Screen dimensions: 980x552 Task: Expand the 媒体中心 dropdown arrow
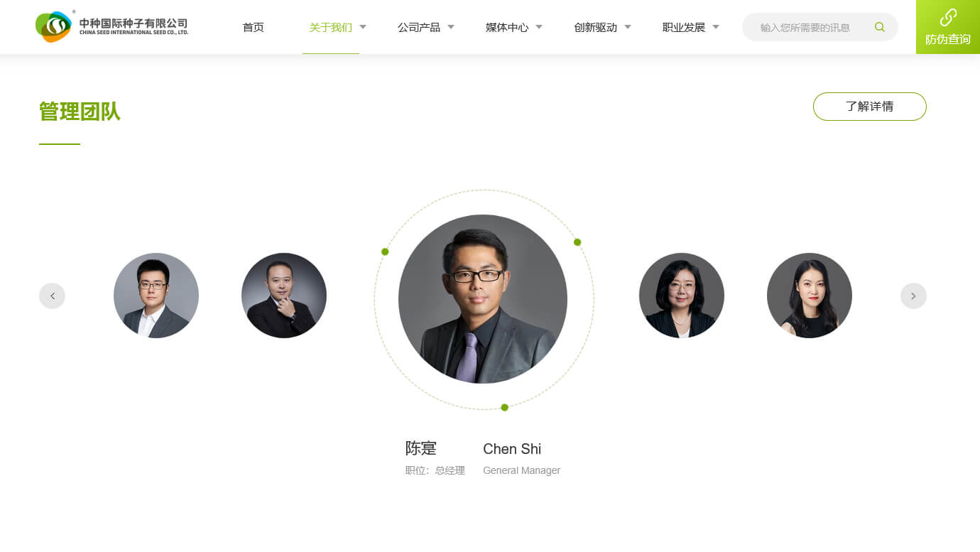click(x=539, y=27)
